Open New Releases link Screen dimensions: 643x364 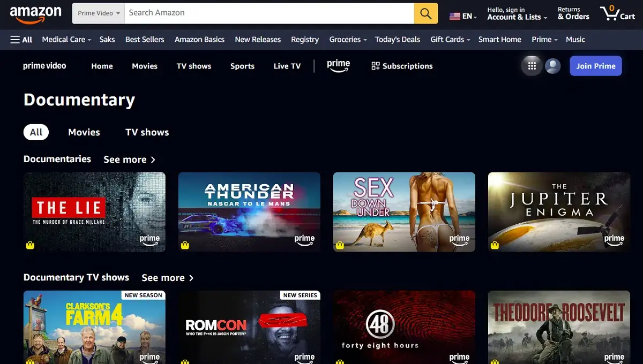[x=258, y=40]
